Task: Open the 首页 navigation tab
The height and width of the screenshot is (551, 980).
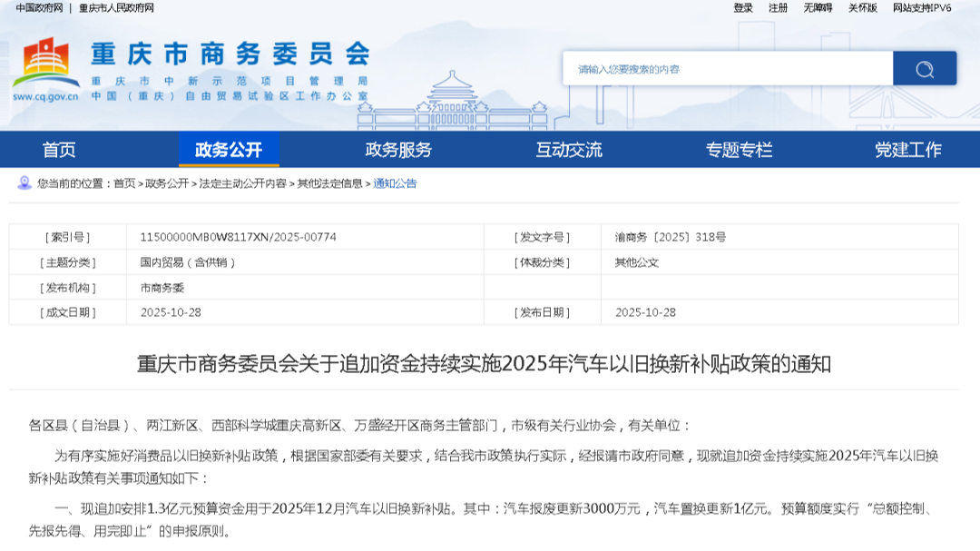Action: coord(59,150)
